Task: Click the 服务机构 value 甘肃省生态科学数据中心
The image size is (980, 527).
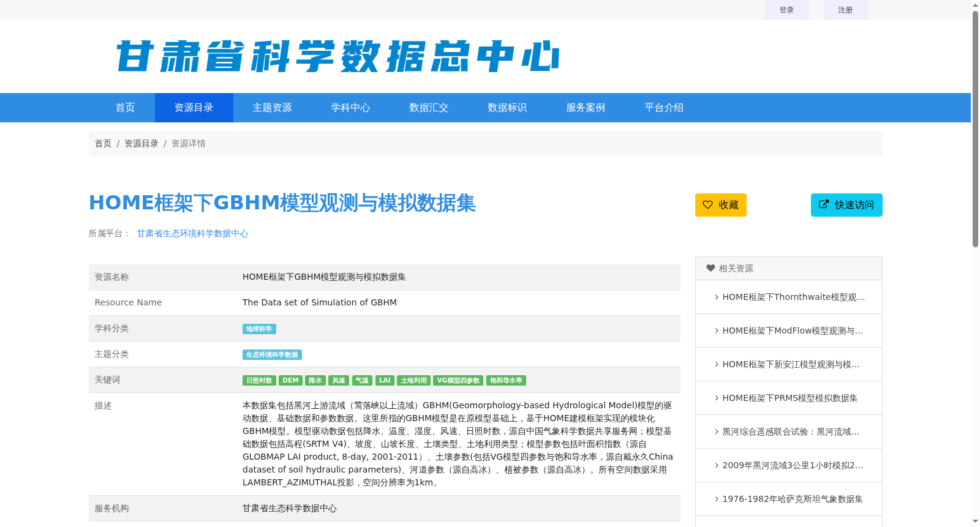Action: tap(290, 508)
